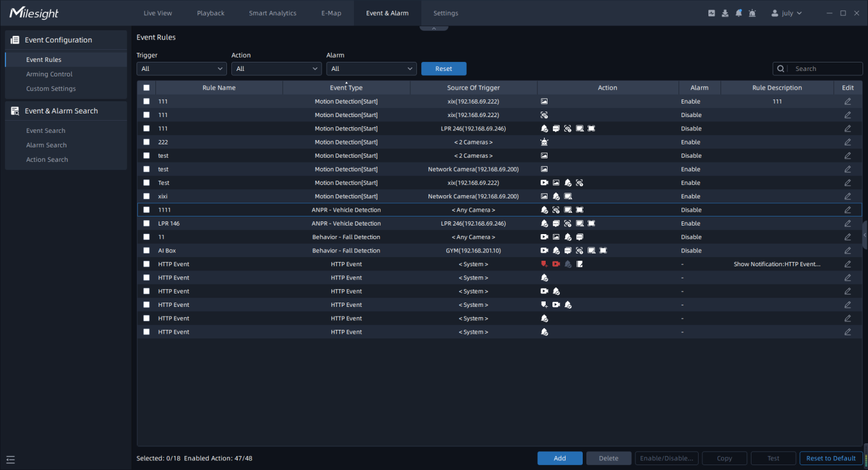Select Arming Control in the sidebar
The height and width of the screenshot is (470, 868).
tap(49, 74)
